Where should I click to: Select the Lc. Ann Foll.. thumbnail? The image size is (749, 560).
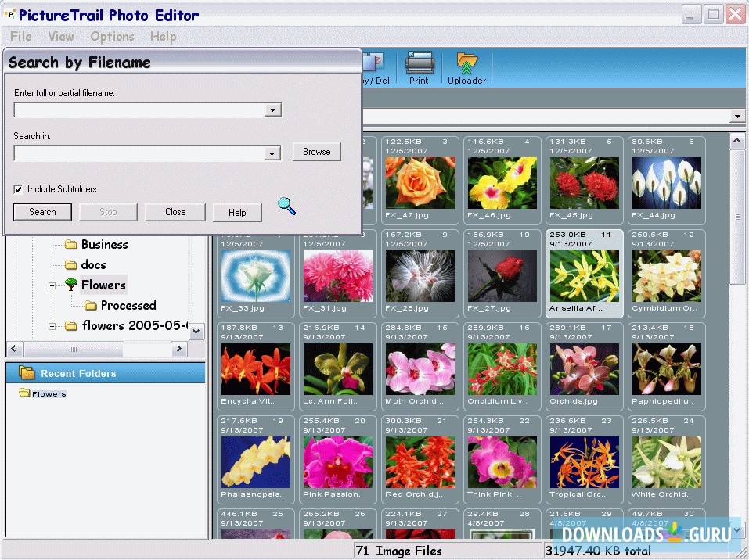pyautogui.click(x=338, y=367)
